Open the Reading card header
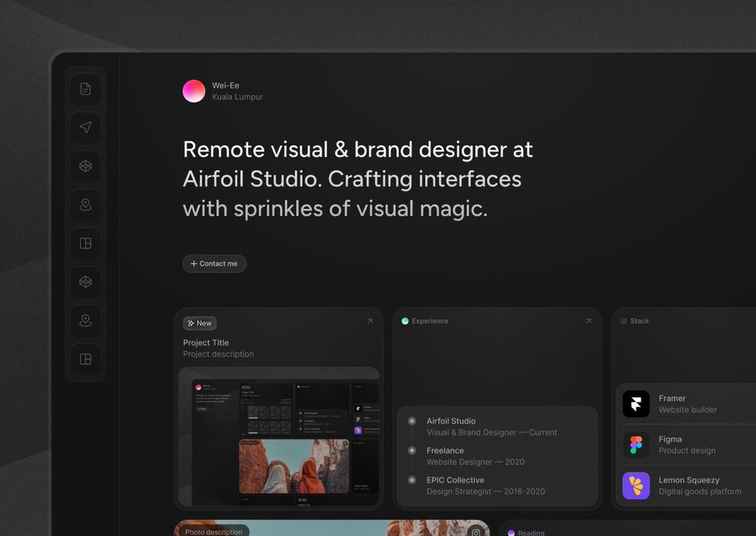The width and height of the screenshot is (756, 536). pyautogui.click(x=531, y=532)
